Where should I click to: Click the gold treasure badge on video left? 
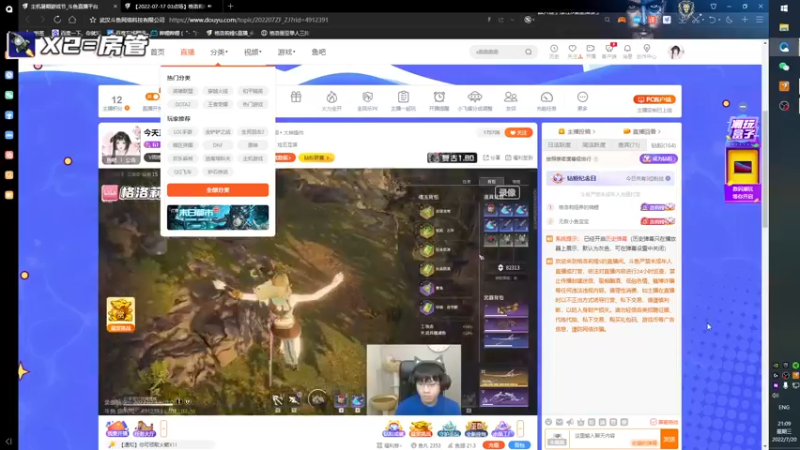click(x=120, y=314)
